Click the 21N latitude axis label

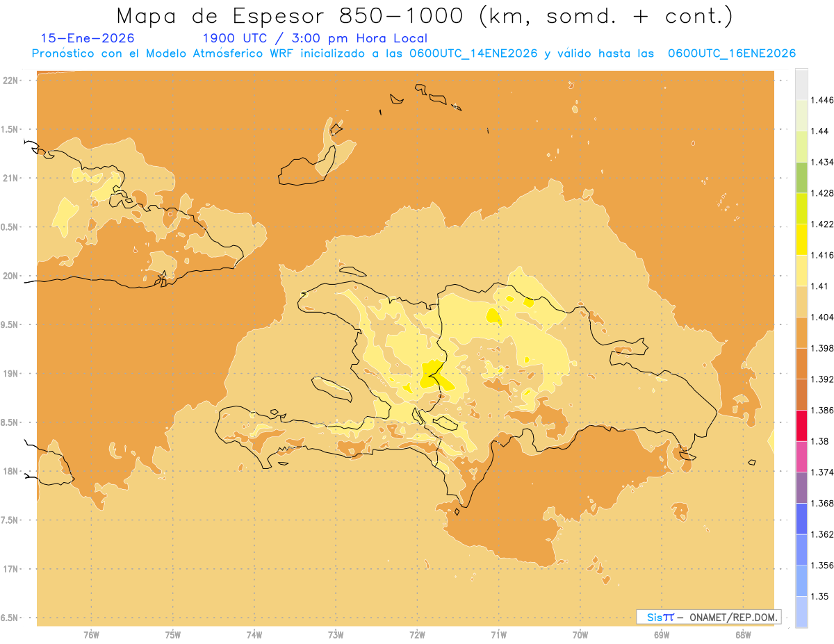10,178
